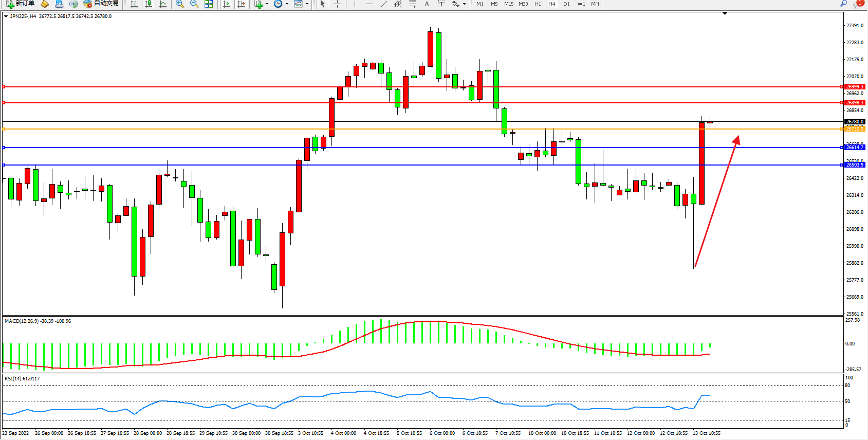
Task: Switch timeframe to M15
Action: point(509,4)
